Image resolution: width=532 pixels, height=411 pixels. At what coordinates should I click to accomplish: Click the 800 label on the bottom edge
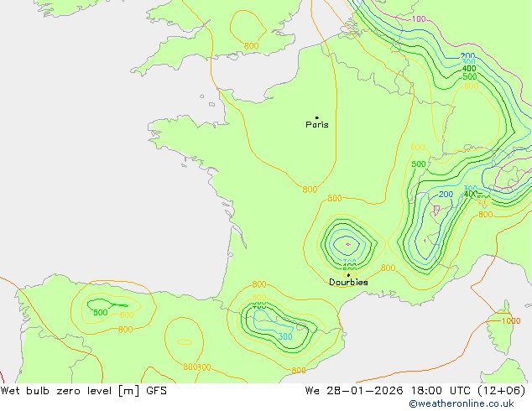[x=299, y=370]
